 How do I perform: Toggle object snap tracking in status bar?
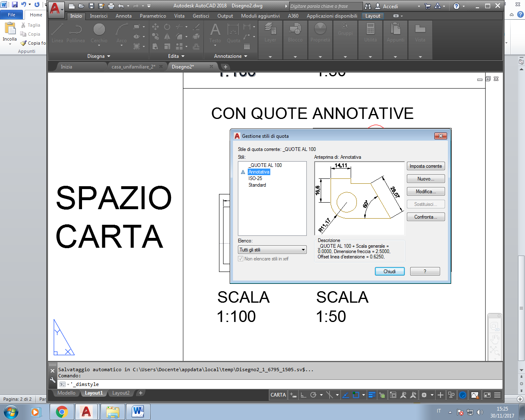[x=345, y=395]
